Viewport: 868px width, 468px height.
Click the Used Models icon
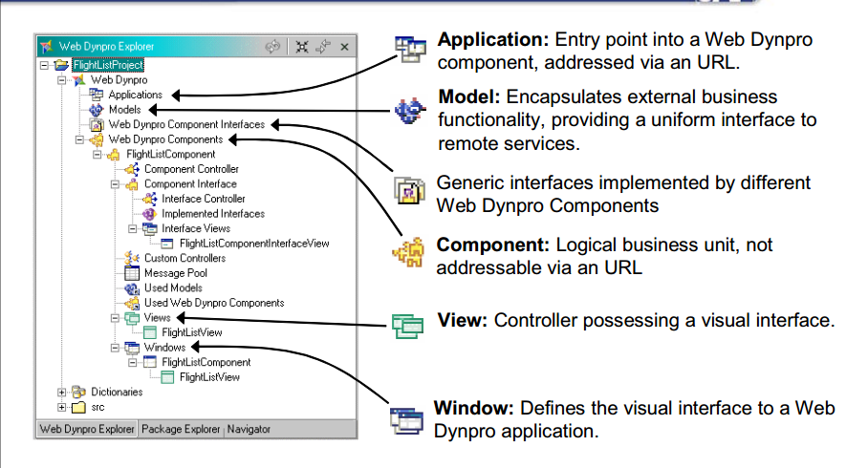[132, 287]
